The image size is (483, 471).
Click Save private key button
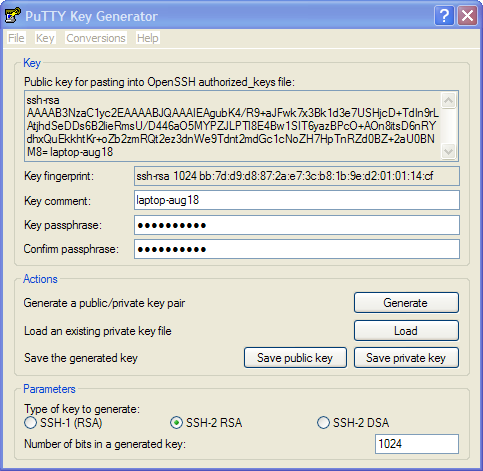point(406,358)
